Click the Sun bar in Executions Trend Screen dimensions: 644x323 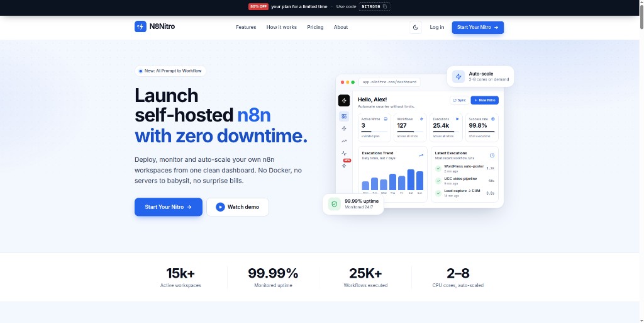419,181
